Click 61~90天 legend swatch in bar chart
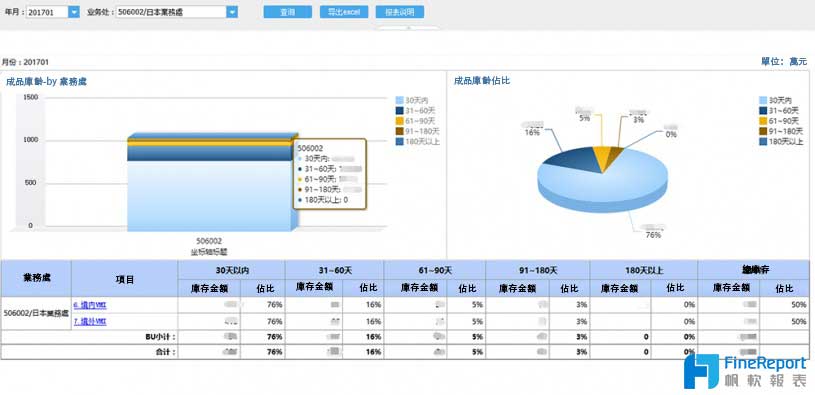Screen dimensions: 815x395 [x=399, y=121]
